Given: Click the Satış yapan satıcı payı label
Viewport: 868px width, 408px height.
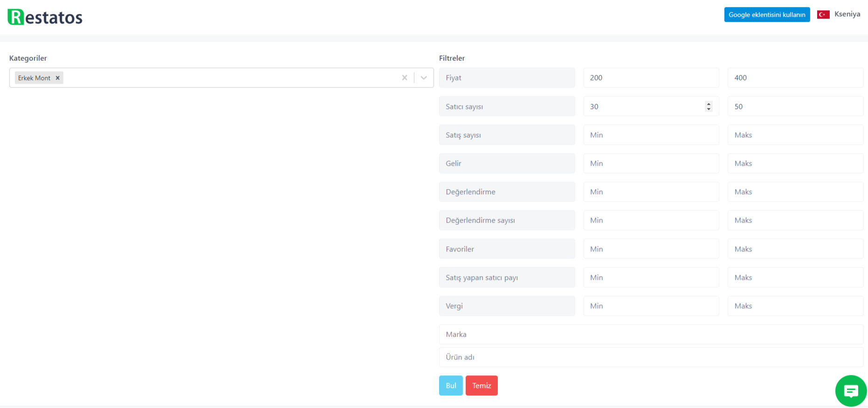Looking at the screenshot, I should coord(507,278).
